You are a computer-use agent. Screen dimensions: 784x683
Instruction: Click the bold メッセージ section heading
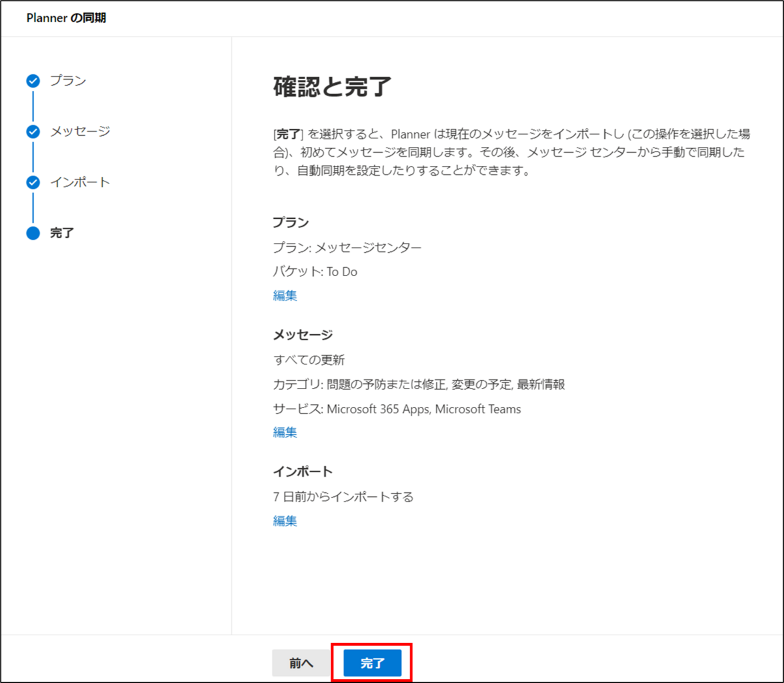[x=302, y=335]
